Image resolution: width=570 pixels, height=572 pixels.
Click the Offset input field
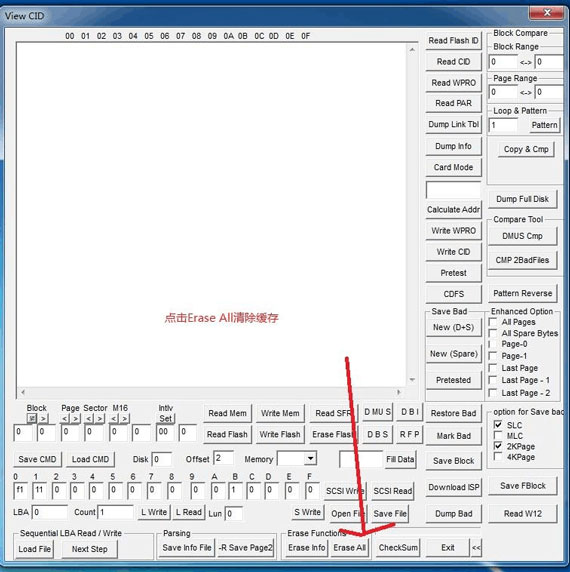[x=223, y=459]
